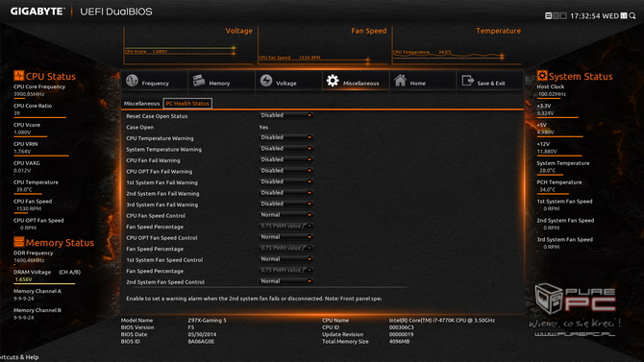Open CPU OPT Fan Fail Warning dropdown

point(285,171)
